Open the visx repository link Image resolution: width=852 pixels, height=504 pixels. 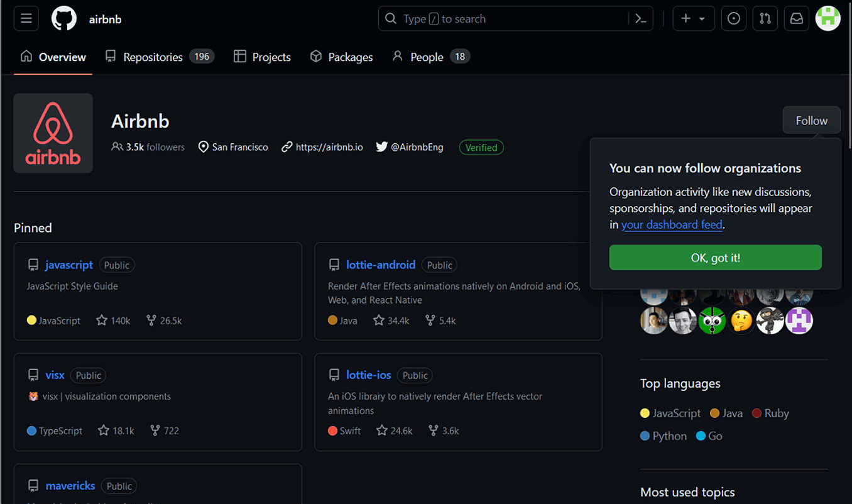click(x=55, y=375)
